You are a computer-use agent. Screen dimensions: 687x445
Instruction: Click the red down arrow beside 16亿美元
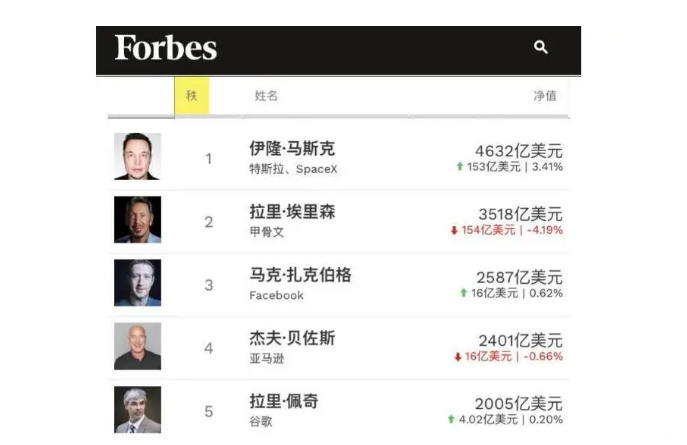coord(458,356)
